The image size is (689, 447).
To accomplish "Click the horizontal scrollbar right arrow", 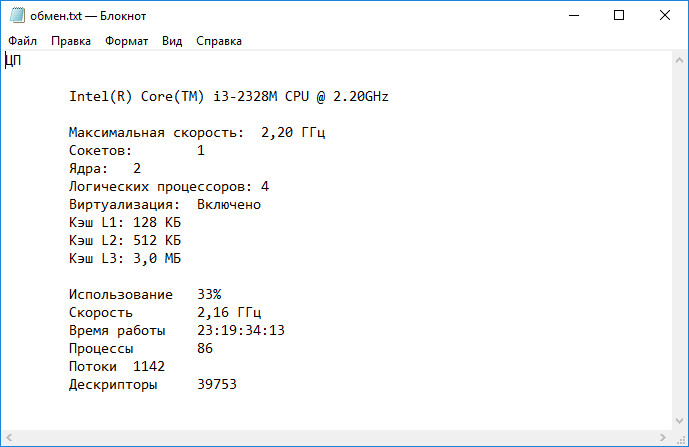I will pyautogui.click(x=663, y=437).
